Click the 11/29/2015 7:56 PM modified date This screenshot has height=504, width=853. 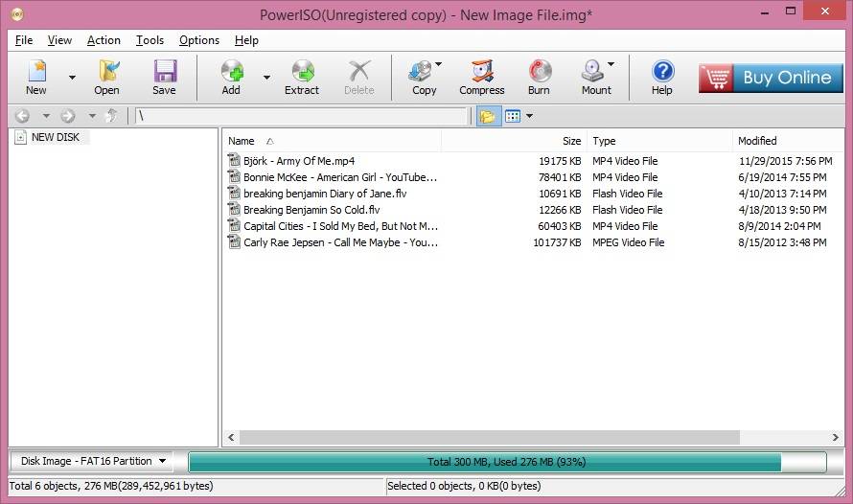click(786, 161)
